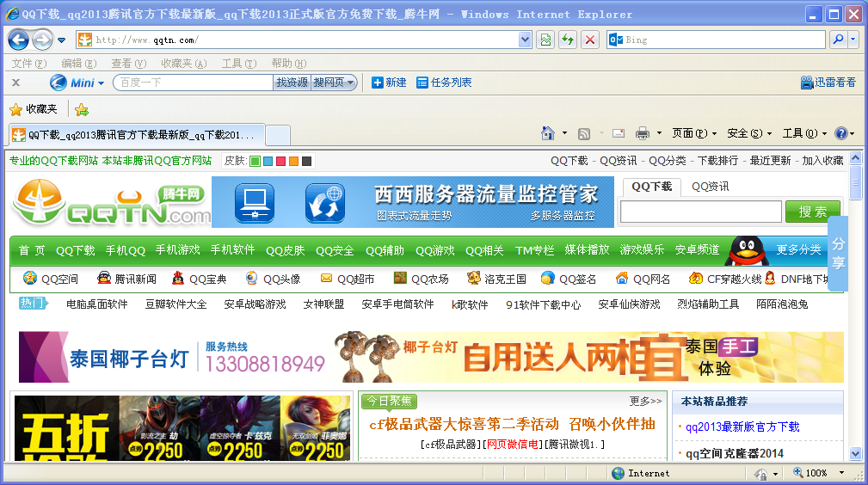Select the dark gray skin color swatch
The height and width of the screenshot is (485, 868).
coord(306,161)
